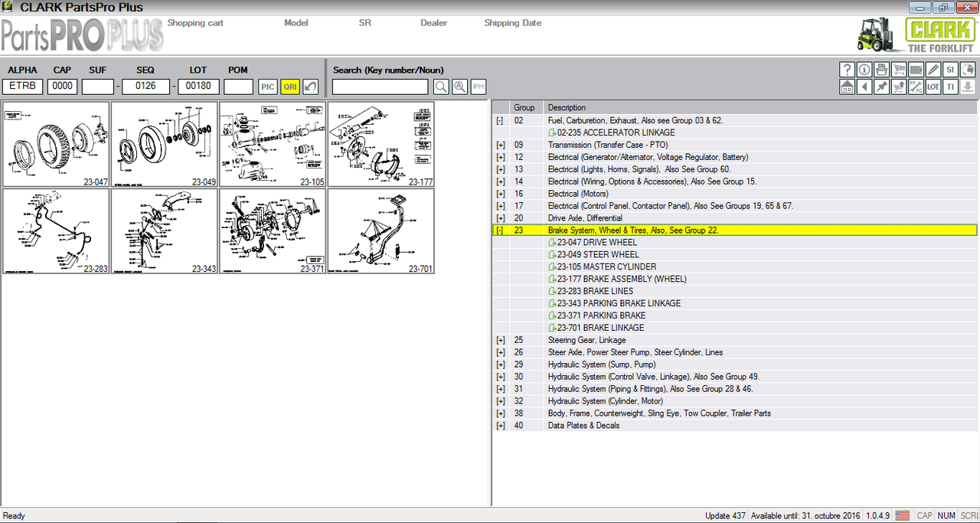Click the CAP field showing 0000
The height and width of the screenshot is (523, 980).
click(x=62, y=87)
